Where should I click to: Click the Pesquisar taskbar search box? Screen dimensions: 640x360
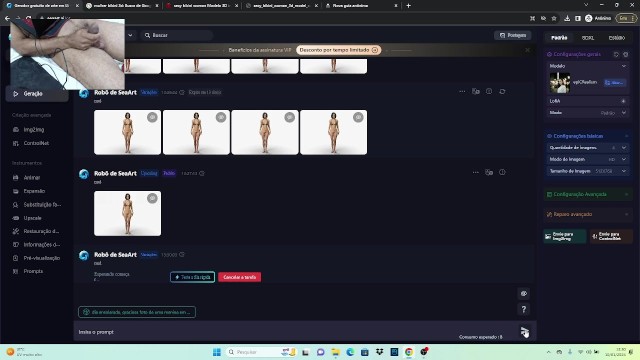point(261,352)
